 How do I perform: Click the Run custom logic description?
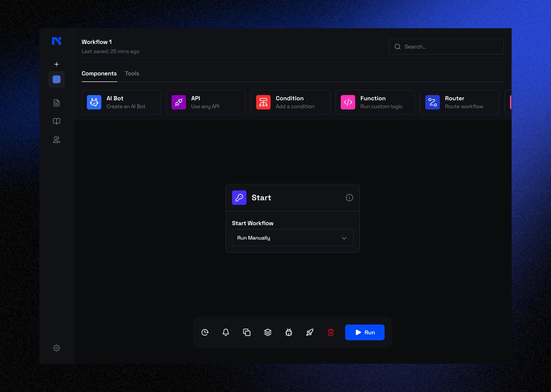coord(382,106)
